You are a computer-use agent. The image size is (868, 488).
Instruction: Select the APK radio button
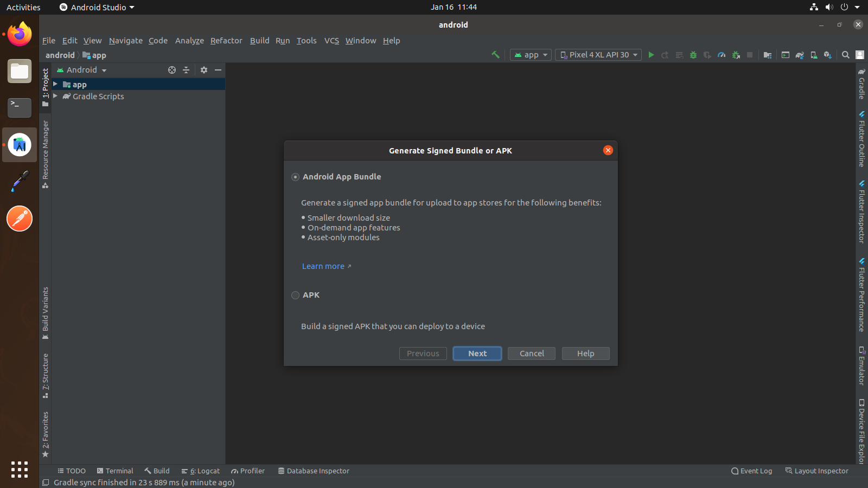click(296, 296)
